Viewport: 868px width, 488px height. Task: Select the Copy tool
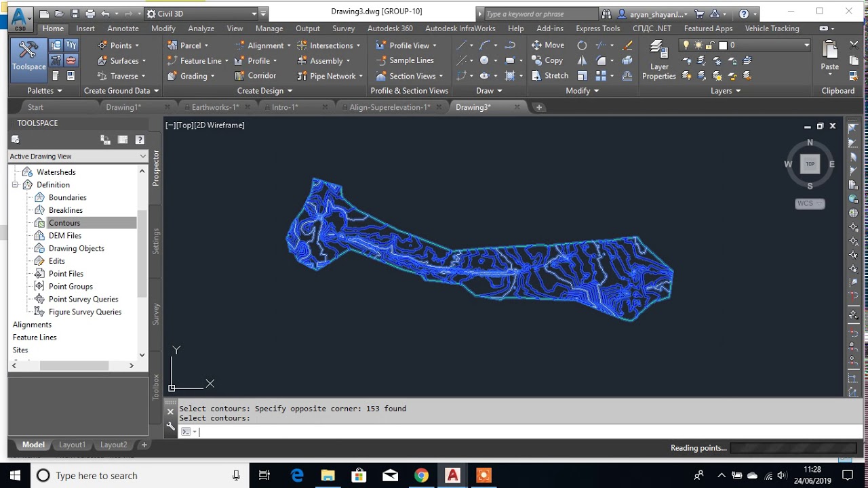[547, 60]
